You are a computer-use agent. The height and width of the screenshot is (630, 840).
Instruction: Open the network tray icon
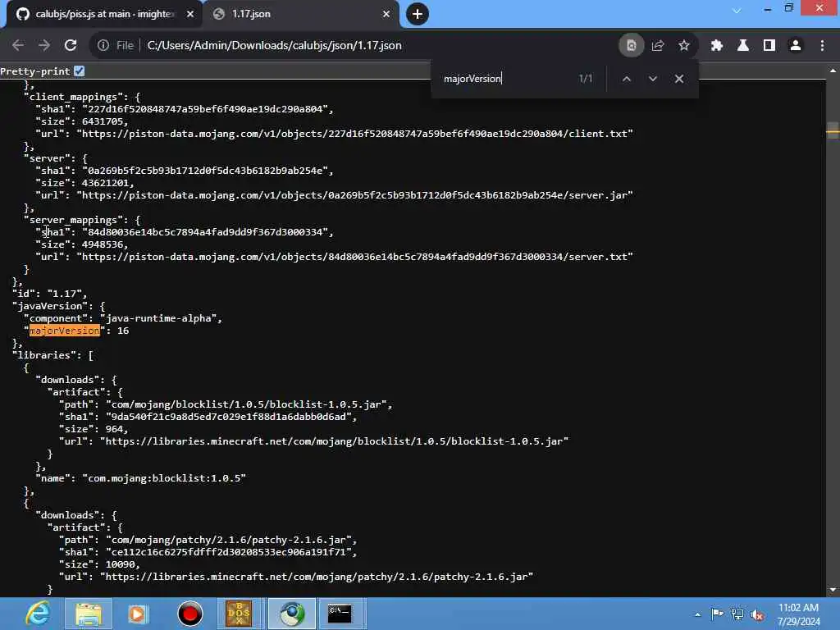click(x=737, y=614)
